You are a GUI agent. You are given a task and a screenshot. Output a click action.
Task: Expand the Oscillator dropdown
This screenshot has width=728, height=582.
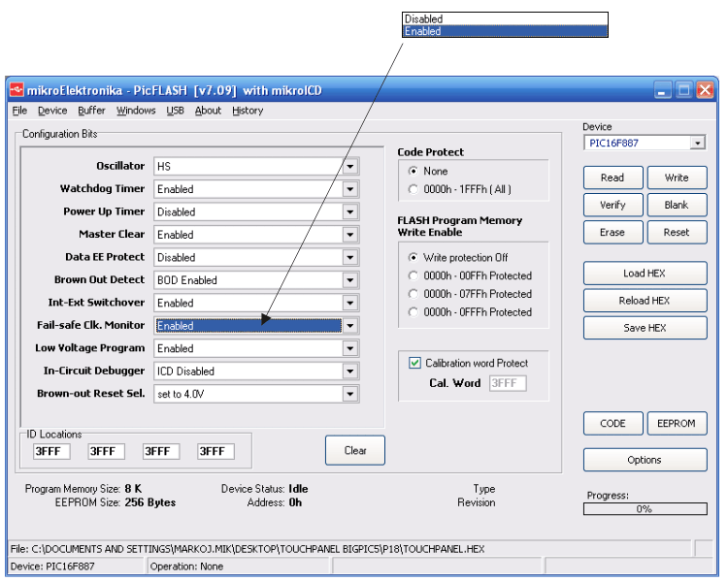tap(350, 166)
